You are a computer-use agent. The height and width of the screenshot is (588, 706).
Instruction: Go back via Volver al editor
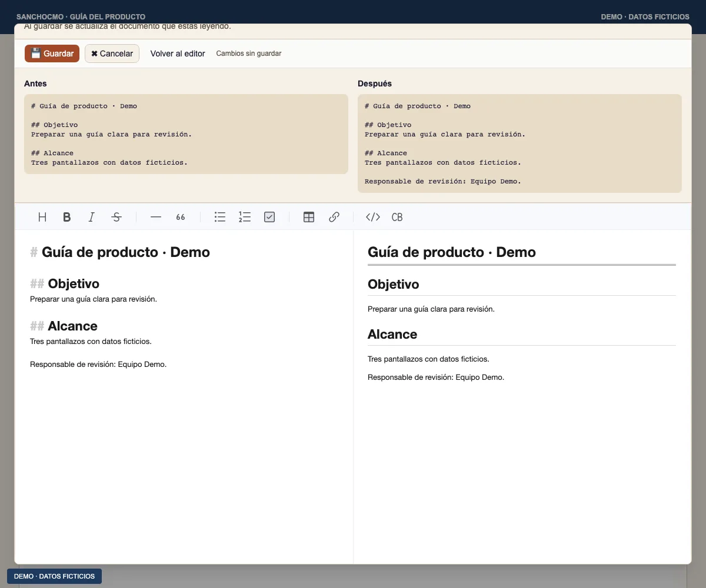click(x=178, y=54)
